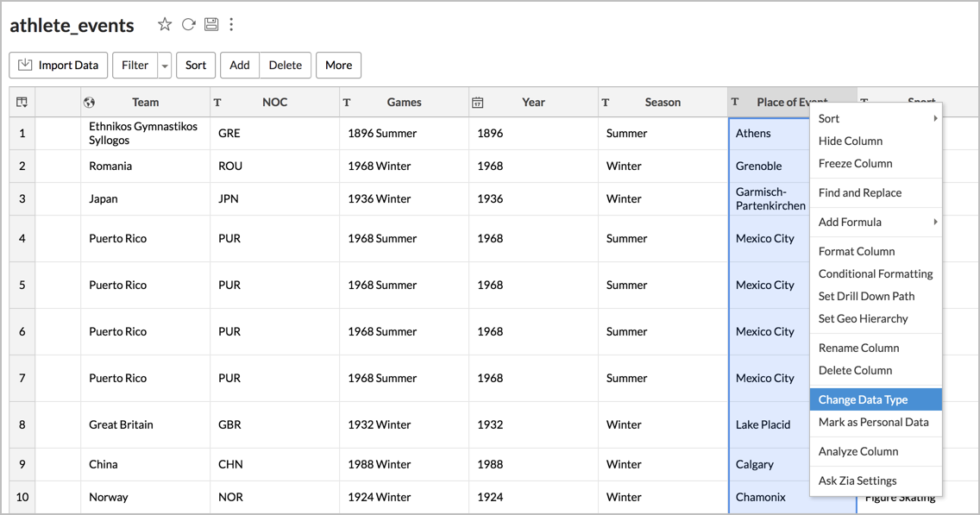Image resolution: width=980 pixels, height=515 pixels.
Task: Open the More button menu
Action: 339,65
